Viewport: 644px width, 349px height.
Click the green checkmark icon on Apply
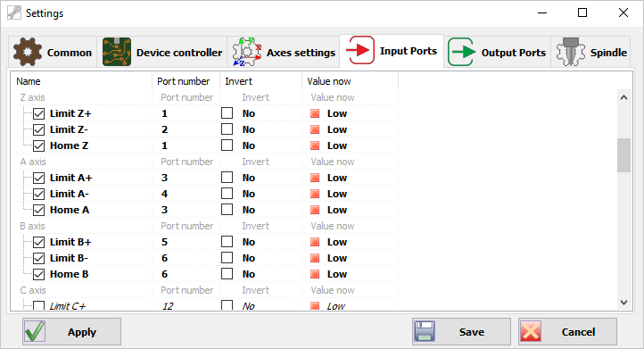tap(35, 331)
